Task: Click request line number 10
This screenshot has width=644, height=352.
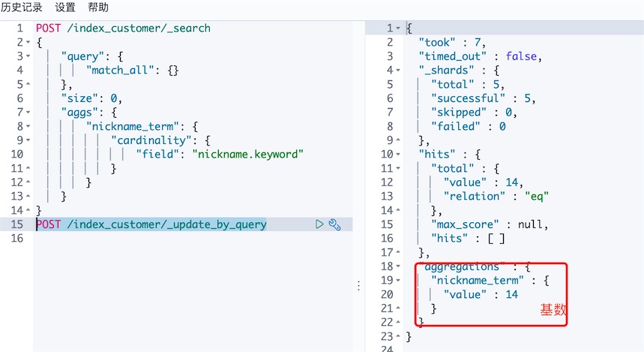Action: point(16,154)
